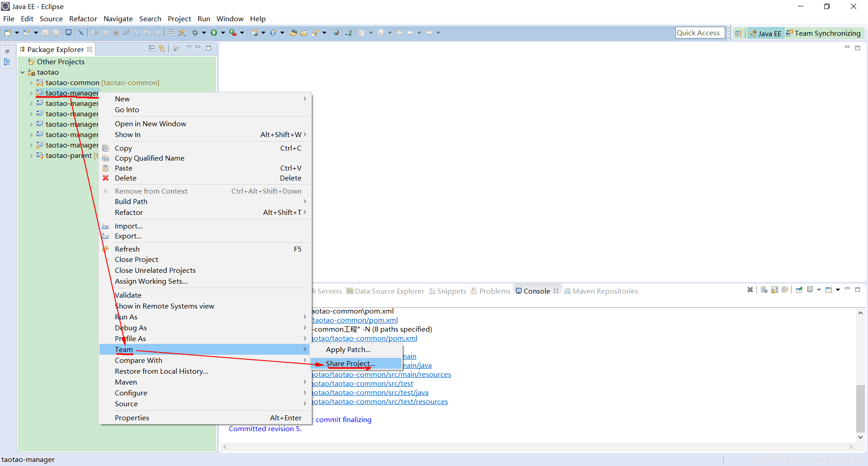
Task: Click the Remove Launch X icon in Console
Action: 750,290
